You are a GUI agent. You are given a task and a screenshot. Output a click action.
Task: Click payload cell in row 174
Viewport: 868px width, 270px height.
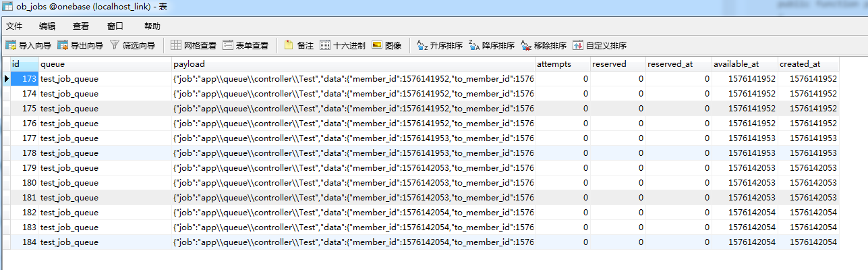353,93
